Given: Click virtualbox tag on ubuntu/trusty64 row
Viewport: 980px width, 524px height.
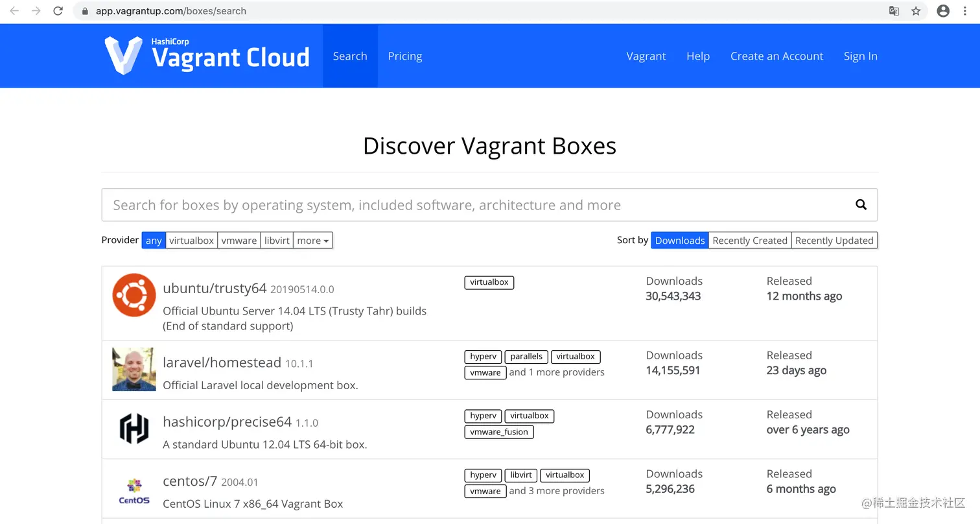Looking at the screenshot, I should coord(489,283).
